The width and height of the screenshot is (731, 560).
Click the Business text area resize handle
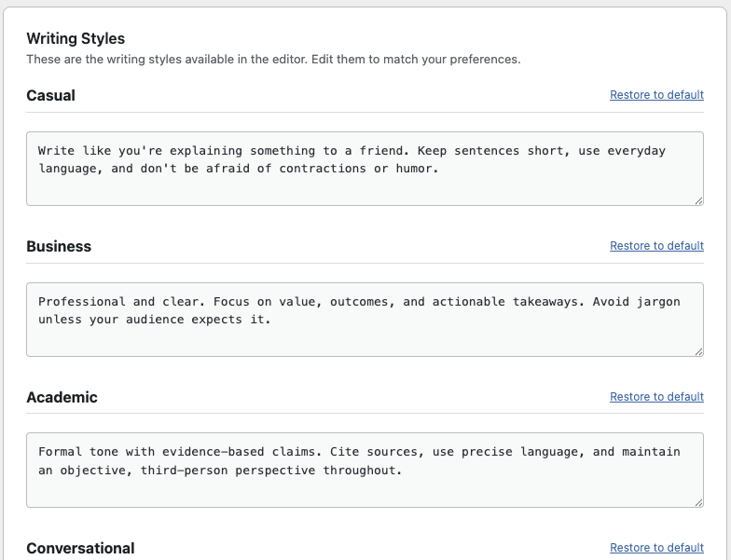click(x=698, y=351)
